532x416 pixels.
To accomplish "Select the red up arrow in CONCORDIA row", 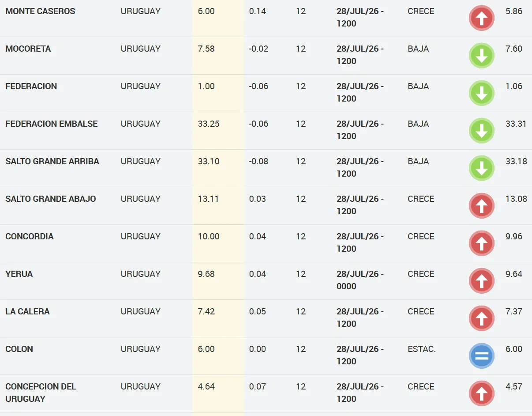I will click(x=481, y=243).
